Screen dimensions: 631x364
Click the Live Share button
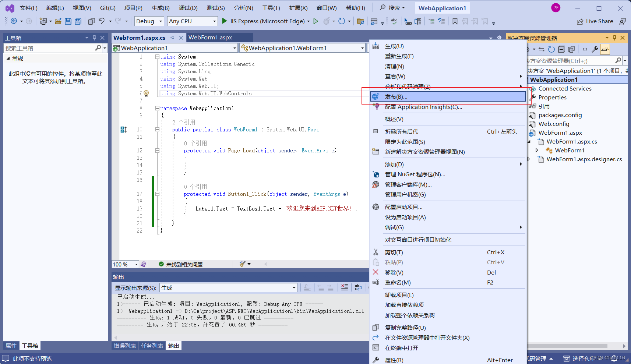[595, 21]
